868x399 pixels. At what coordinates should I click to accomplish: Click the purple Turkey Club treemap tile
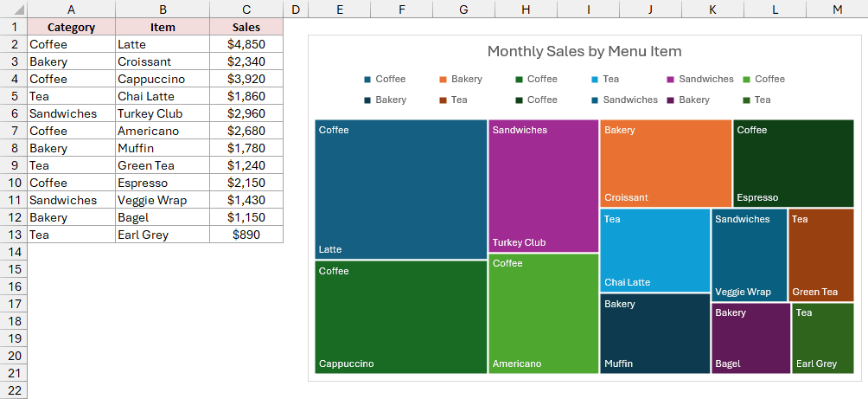[544, 185]
